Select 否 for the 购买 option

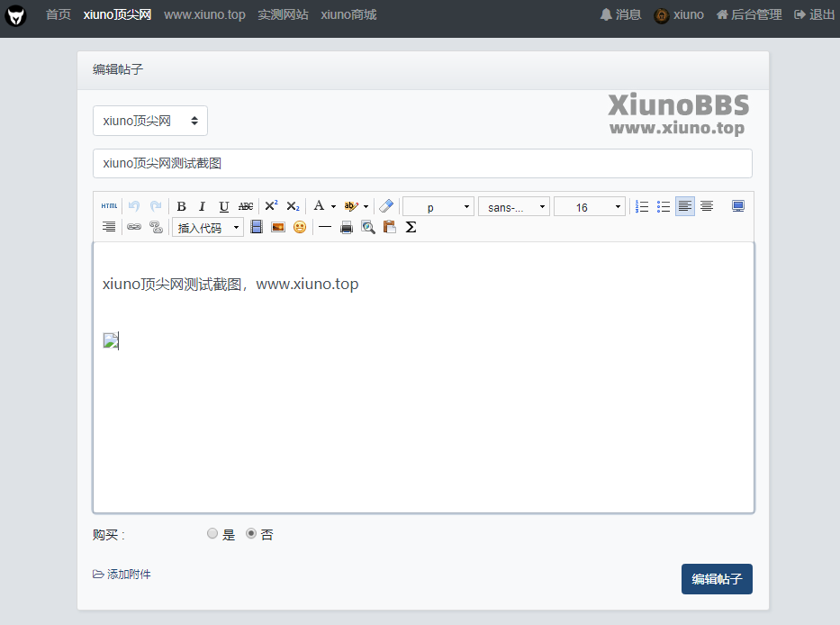coord(250,533)
